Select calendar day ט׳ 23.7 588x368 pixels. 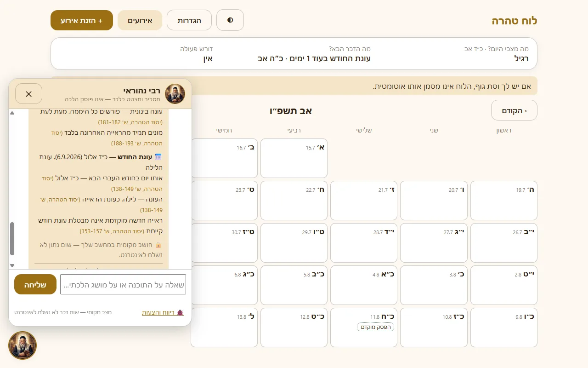[224, 201]
